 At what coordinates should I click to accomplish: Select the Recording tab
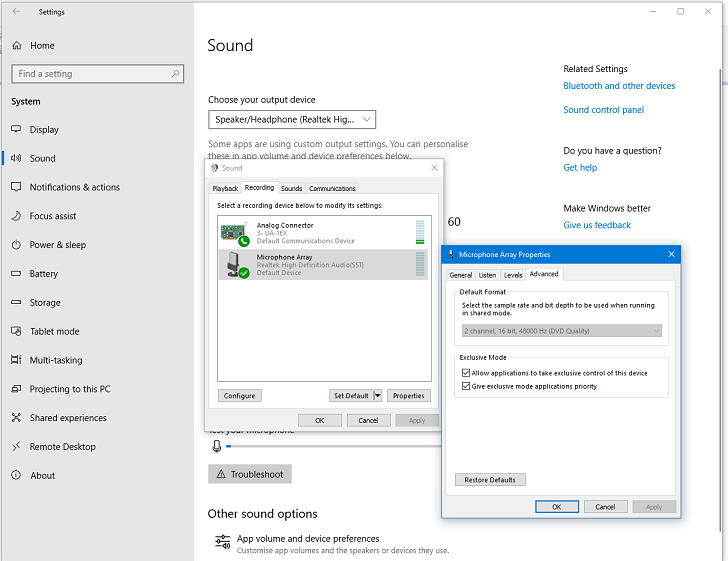(x=259, y=187)
